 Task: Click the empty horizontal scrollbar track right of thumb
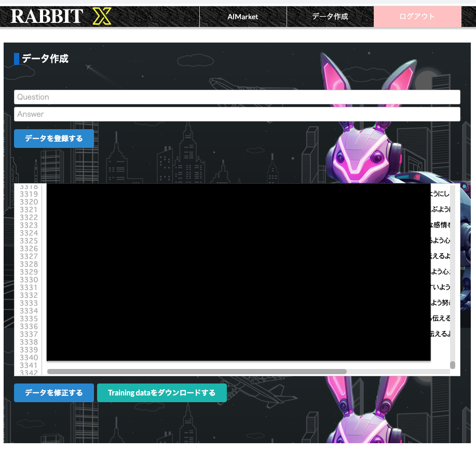[397, 372]
